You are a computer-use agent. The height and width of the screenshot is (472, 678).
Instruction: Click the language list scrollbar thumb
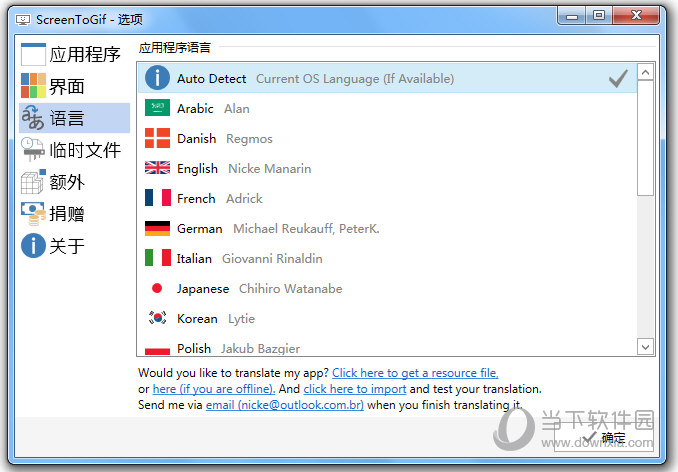[646, 138]
